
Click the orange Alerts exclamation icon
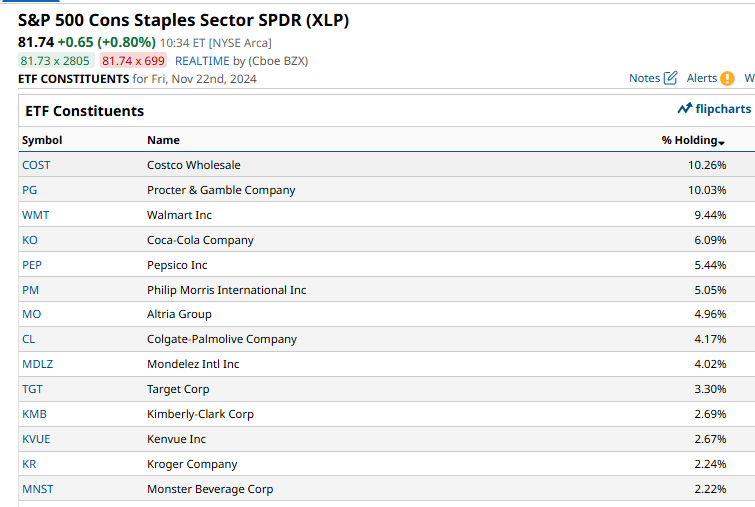(x=727, y=78)
